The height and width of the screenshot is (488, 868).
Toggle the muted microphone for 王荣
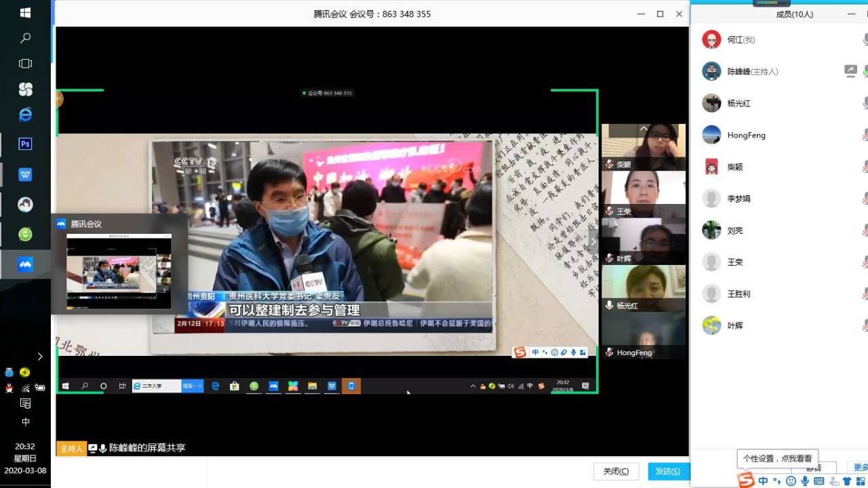(865, 262)
